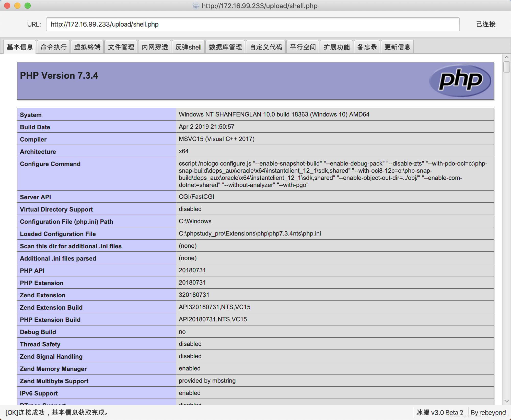Click the Server API value CGI/FastCGI

click(196, 197)
